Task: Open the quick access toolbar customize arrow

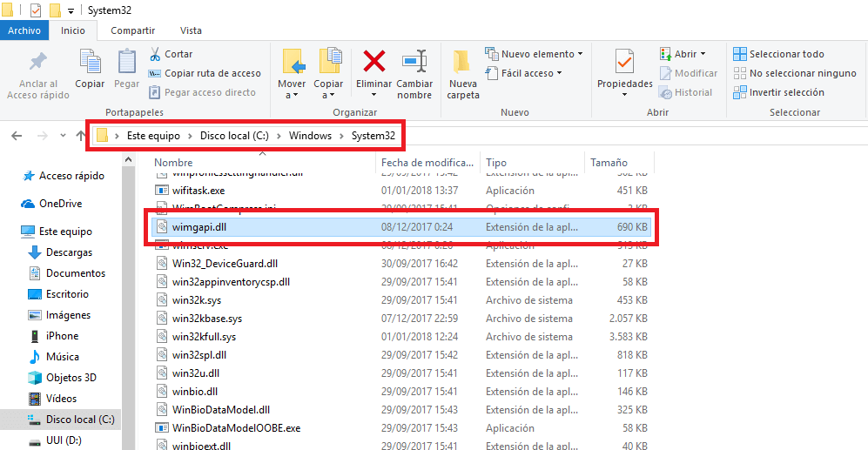Action: 71,10
